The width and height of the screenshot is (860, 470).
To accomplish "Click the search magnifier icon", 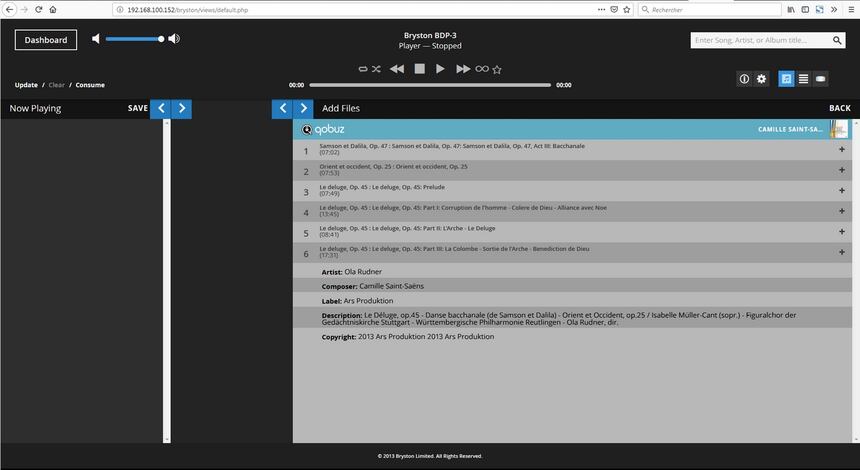I will pos(837,40).
